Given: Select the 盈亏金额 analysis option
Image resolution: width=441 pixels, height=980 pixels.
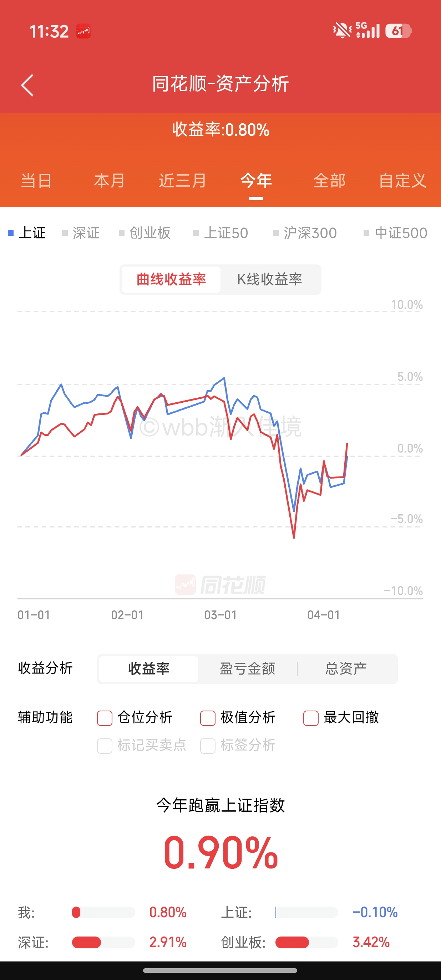Looking at the screenshot, I should tap(248, 669).
